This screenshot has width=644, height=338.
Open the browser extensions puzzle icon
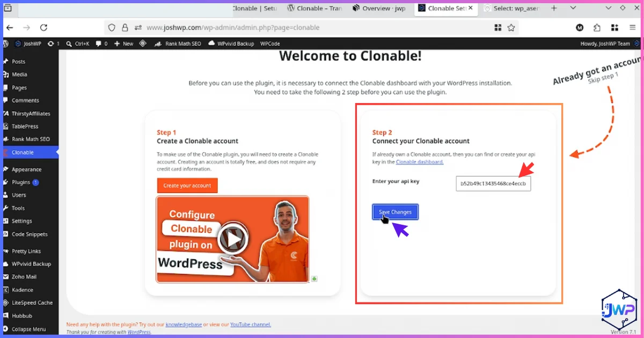tap(597, 27)
